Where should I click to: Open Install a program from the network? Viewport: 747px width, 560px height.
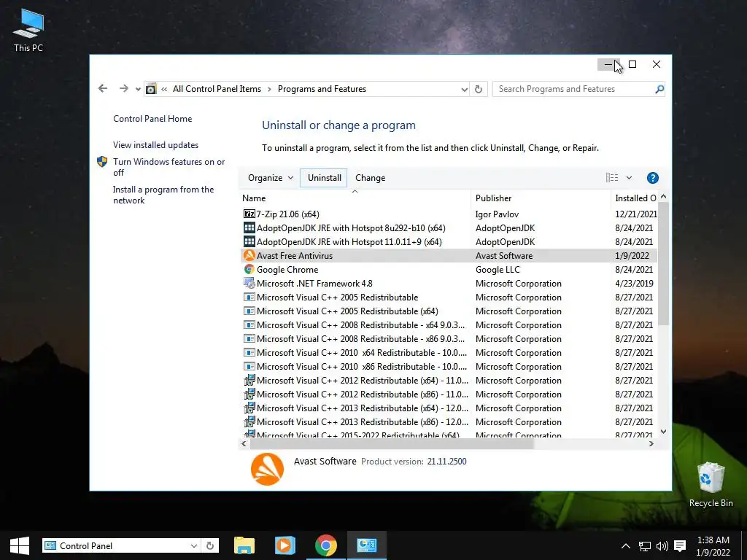click(x=163, y=195)
